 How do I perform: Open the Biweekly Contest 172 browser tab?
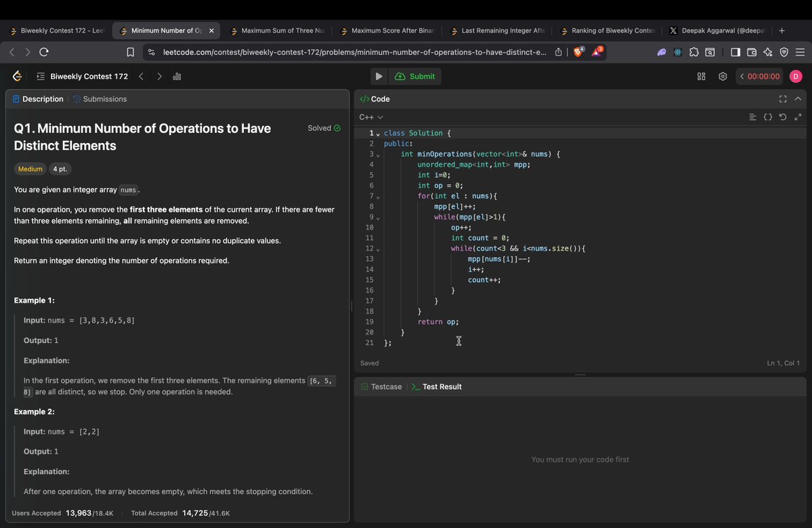[x=57, y=31]
